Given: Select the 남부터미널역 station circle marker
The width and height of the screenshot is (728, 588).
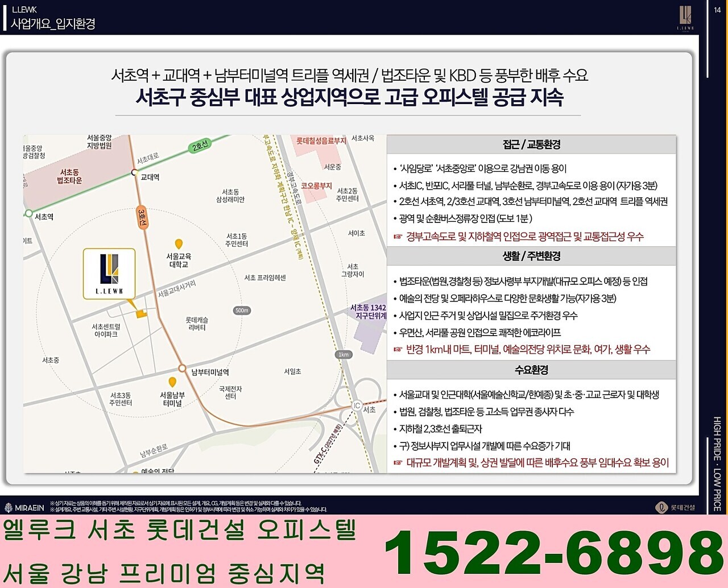Looking at the screenshot, I should pos(182,368).
